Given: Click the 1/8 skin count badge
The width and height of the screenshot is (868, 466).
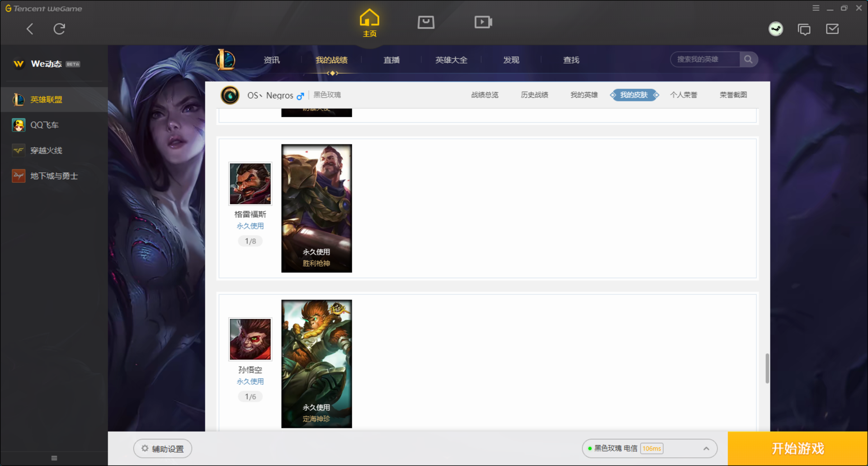Looking at the screenshot, I should 250,241.
